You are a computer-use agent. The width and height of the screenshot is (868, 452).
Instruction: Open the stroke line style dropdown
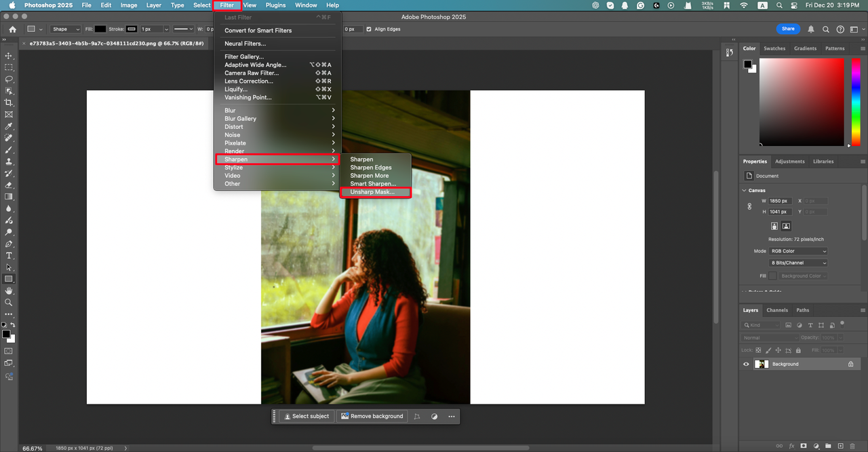[x=184, y=29]
